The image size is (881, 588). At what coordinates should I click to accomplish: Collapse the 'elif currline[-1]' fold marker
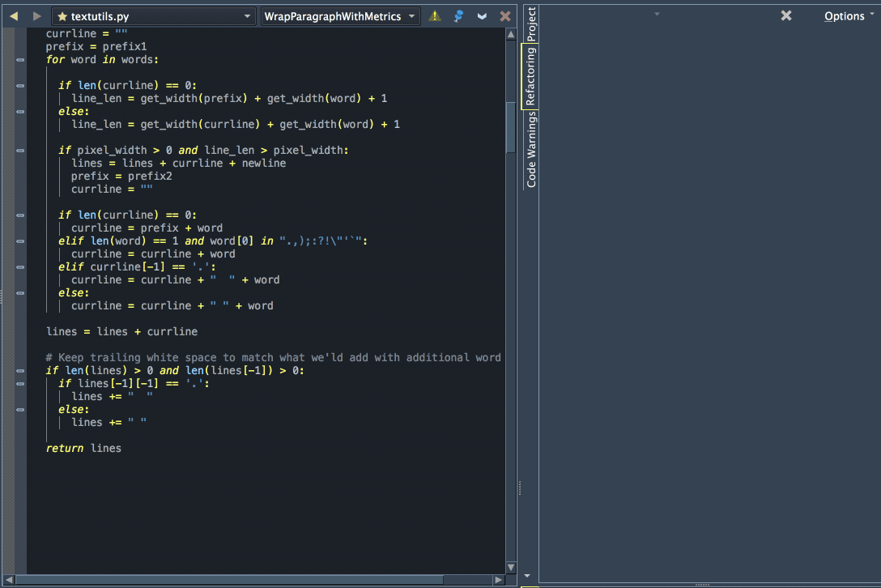click(x=20, y=267)
